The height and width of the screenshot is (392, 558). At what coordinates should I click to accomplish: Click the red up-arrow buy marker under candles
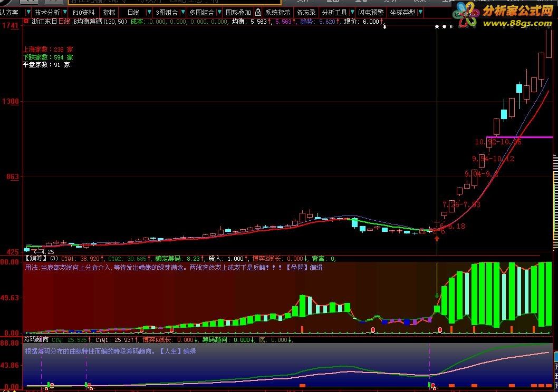click(437, 239)
